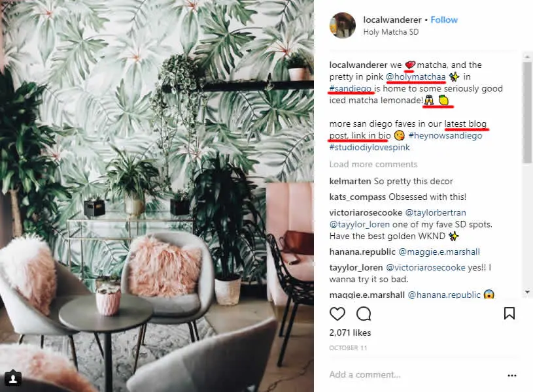Open the #studiodiylovespink hashtag
The image size is (533, 392).
point(370,148)
